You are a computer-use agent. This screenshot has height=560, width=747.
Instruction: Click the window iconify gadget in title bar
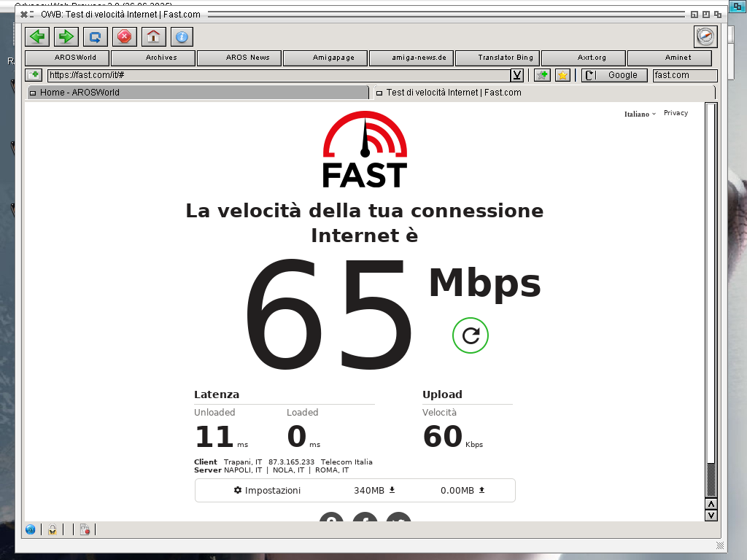694,15
